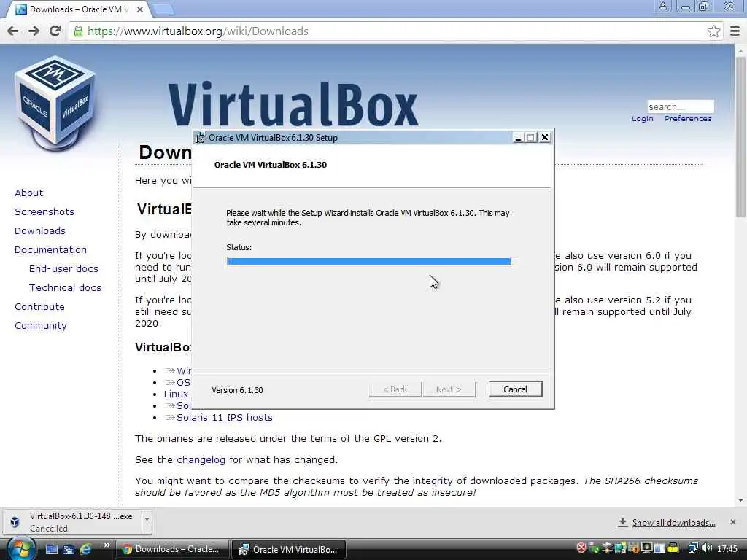Click the browser address bar URL

[198, 31]
